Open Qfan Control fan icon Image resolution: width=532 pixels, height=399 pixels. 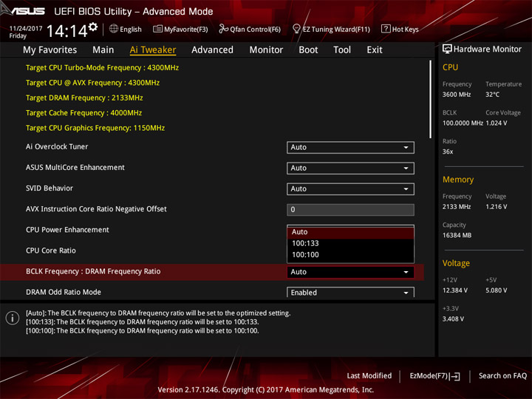223,29
